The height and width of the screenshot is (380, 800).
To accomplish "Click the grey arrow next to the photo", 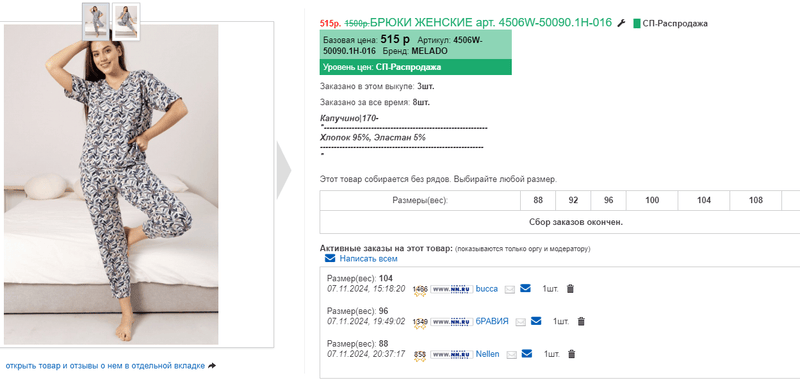I will point(284,170).
